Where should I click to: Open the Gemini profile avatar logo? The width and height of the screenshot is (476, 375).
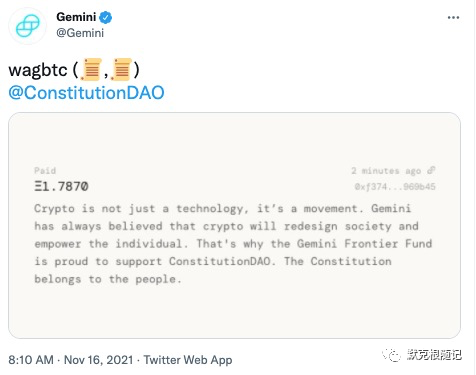pos(28,26)
